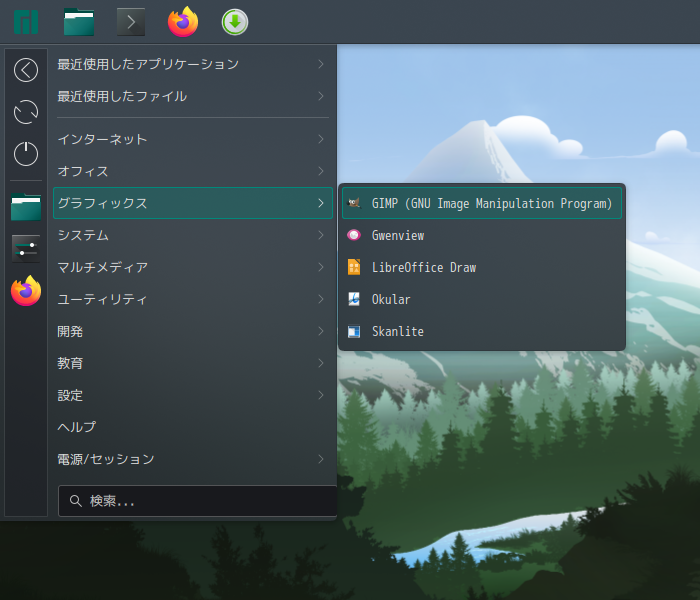The image size is (700, 600).
Task: Open the folder favorite in menu sidebar
Action: pyautogui.click(x=26, y=207)
